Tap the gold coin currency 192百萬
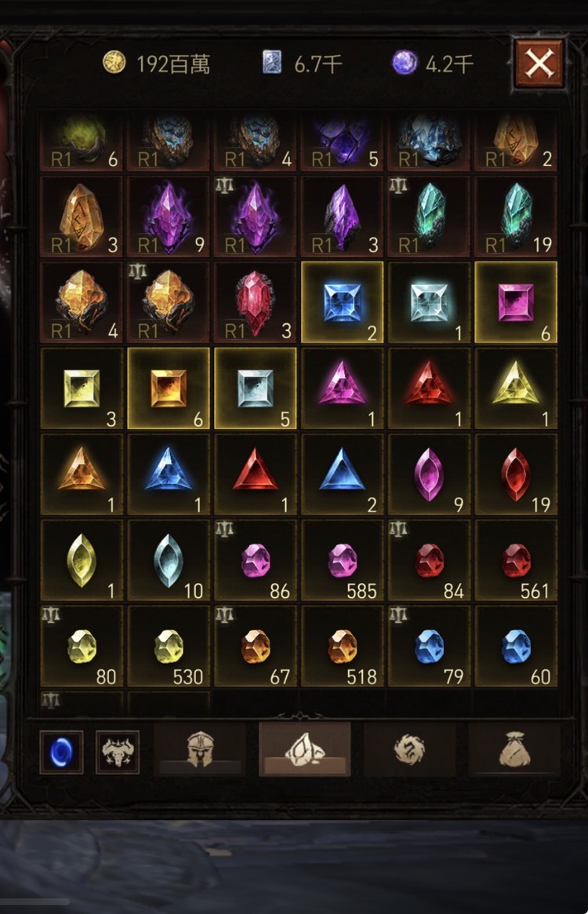This screenshot has height=914, width=588. tap(156, 63)
